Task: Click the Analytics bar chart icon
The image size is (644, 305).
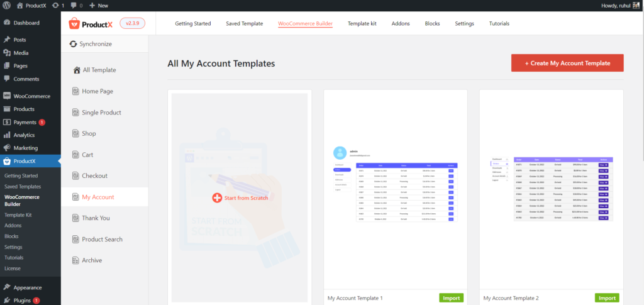Action: (x=7, y=135)
